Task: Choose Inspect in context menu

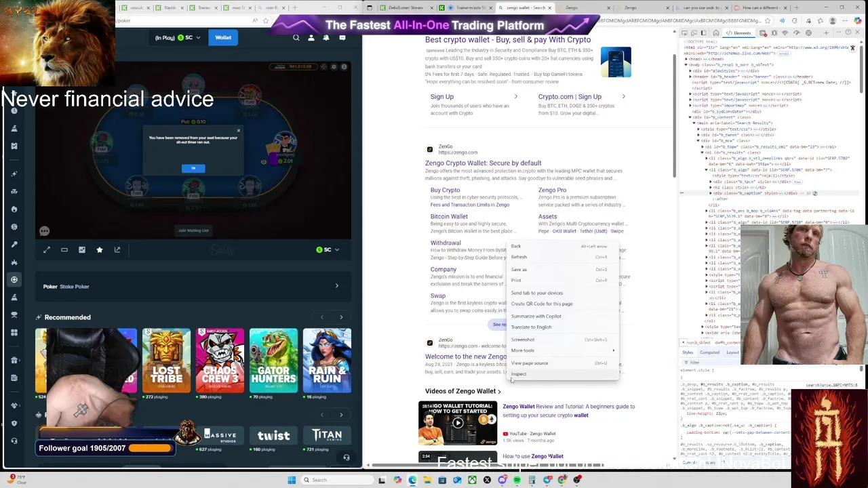Action: [563, 374]
